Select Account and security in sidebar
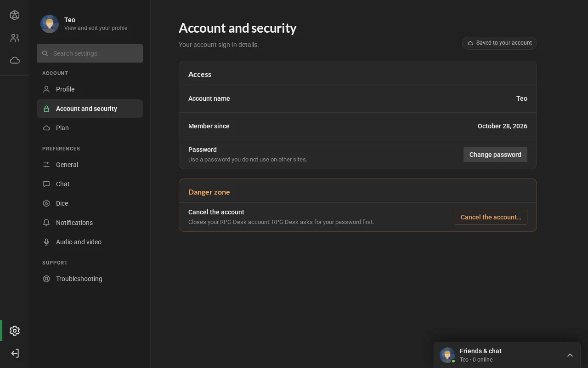Viewport: 588px width, 368px height. (90, 109)
